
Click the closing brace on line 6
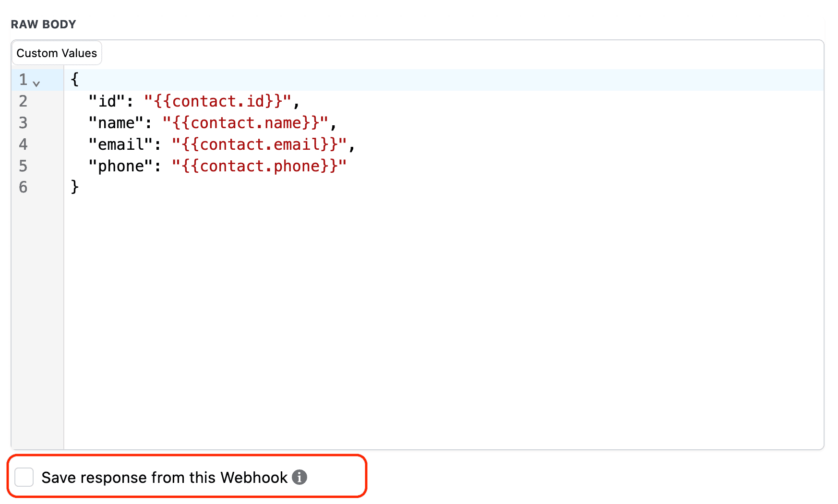[x=74, y=187]
